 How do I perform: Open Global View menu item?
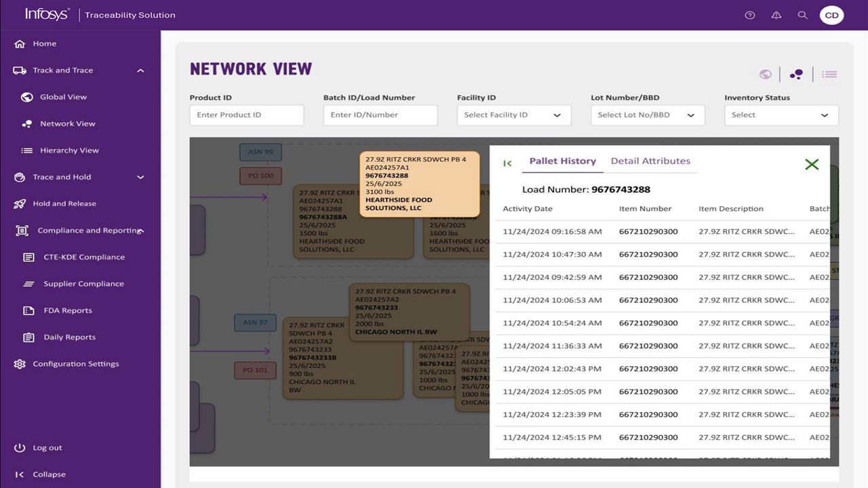pos(63,97)
